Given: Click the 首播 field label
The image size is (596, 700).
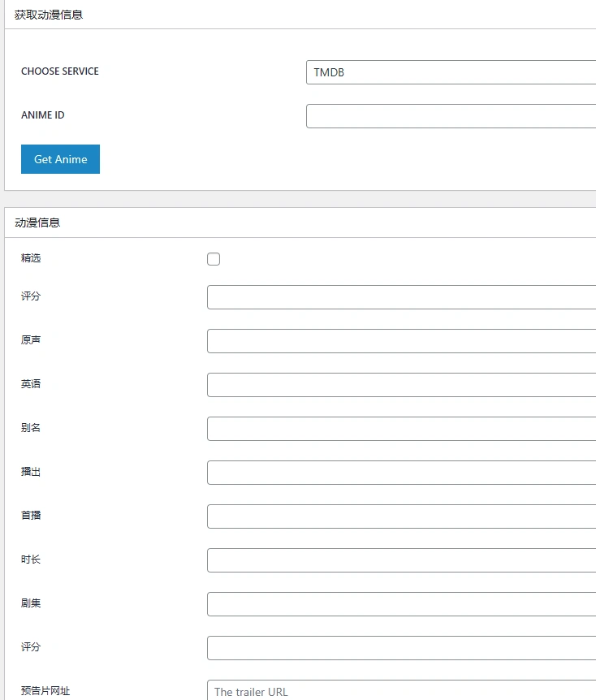Looking at the screenshot, I should (29, 516).
